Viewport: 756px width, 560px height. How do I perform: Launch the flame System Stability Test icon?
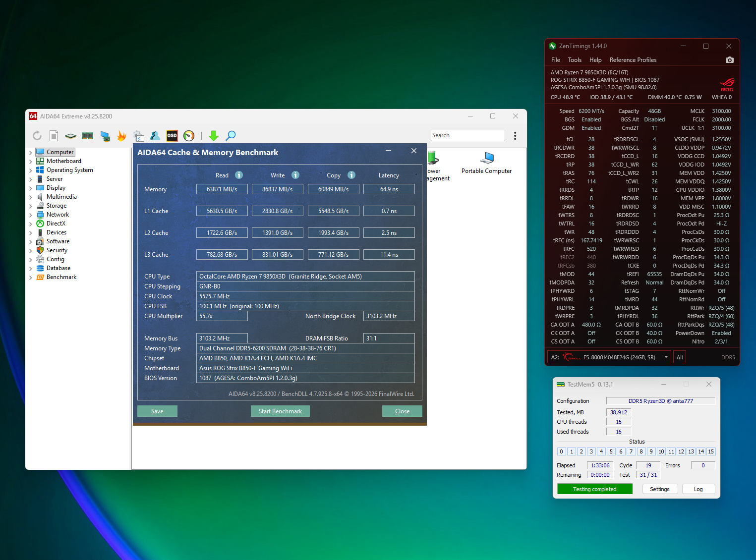click(x=121, y=135)
